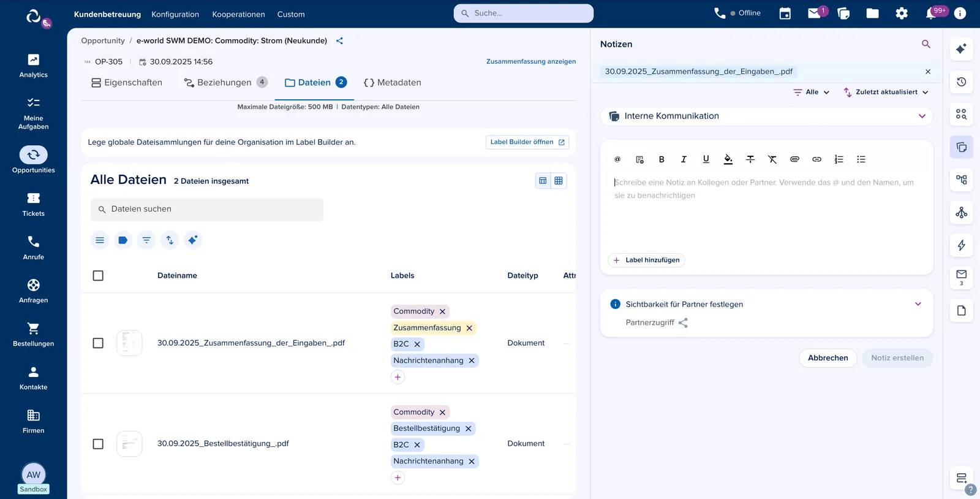This screenshot has height=499, width=980.
Task: Remove Zusammenfassung label from first file
Action: 469,328
